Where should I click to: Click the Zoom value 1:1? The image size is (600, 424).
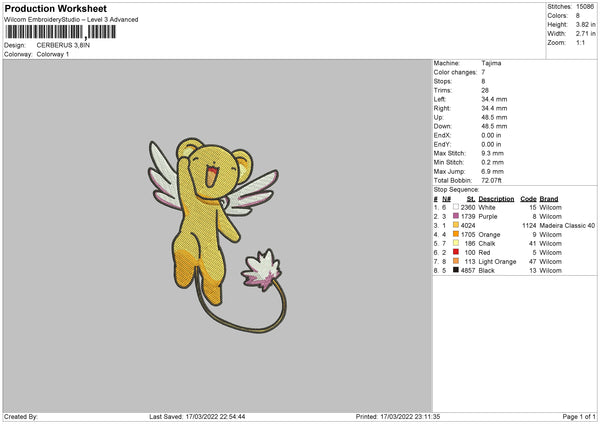[580, 42]
